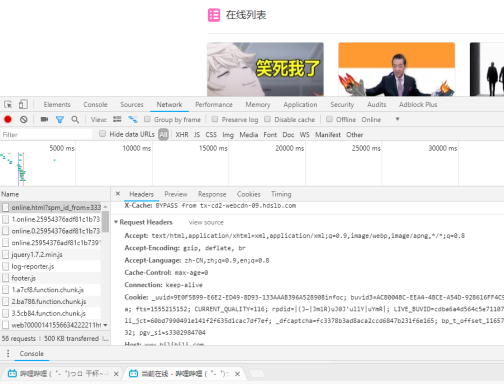Open the Memory panel
The height and width of the screenshot is (384, 504).
[x=258, y=105]
